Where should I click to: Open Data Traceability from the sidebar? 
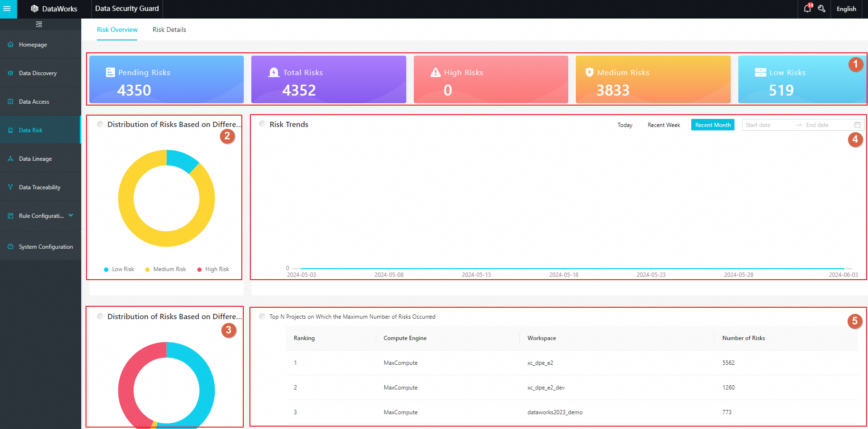coord(40,187)
